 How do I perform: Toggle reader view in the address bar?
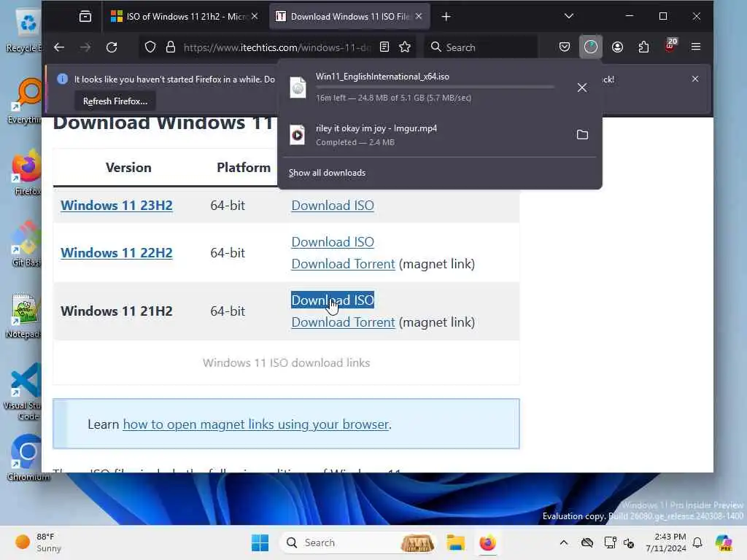384,47
